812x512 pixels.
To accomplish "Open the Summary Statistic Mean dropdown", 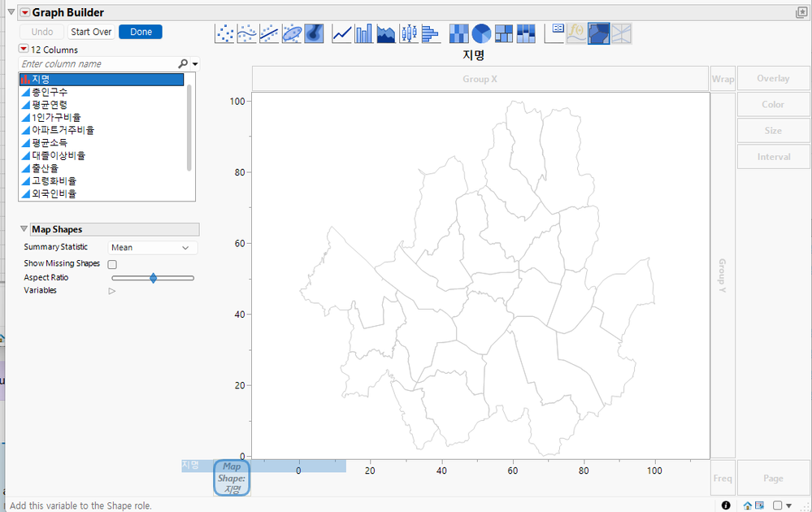I will (x=153, y=247).
